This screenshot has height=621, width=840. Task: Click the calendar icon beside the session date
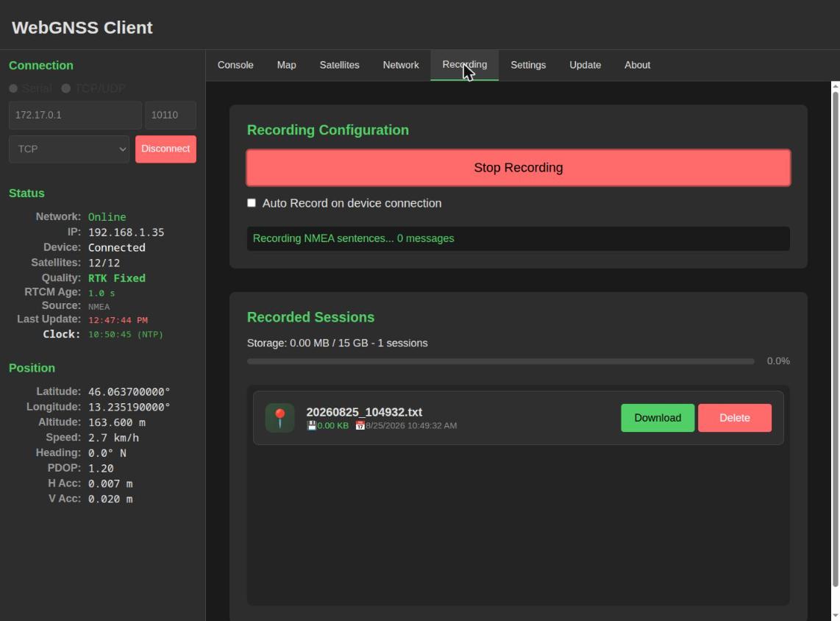[360, 425]
